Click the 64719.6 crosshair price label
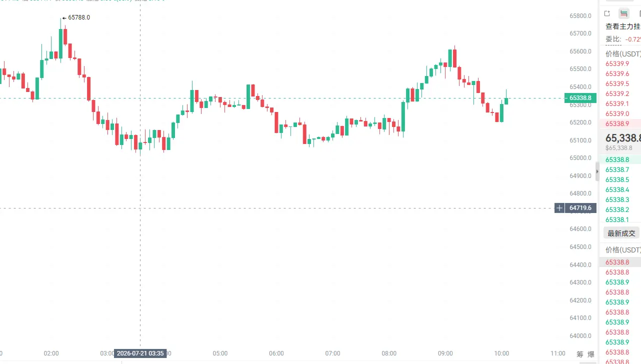The width and height of the screenshot is (641, 364). [580, 207]
